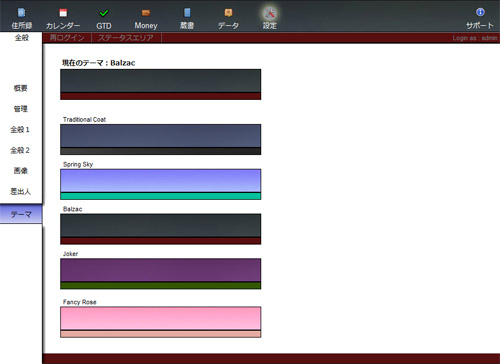Choose the Balzac theme swatch in list
Screen dimensions: 500x364
(161, 229)
